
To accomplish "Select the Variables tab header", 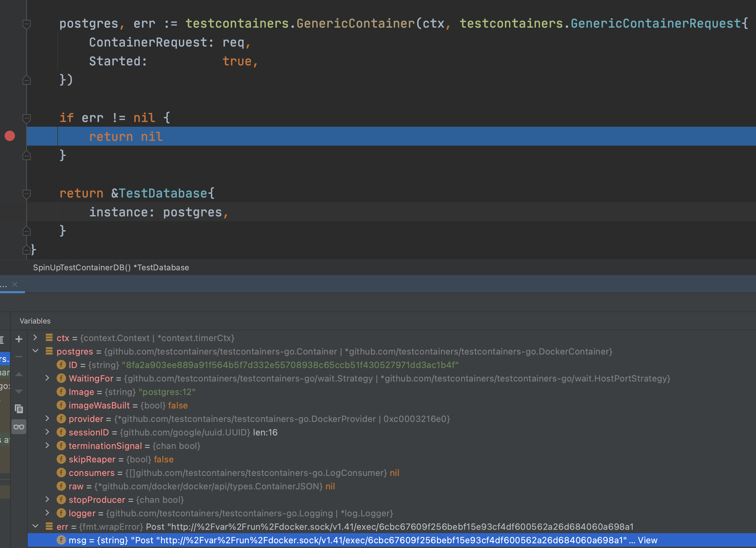I will (35, 321).
